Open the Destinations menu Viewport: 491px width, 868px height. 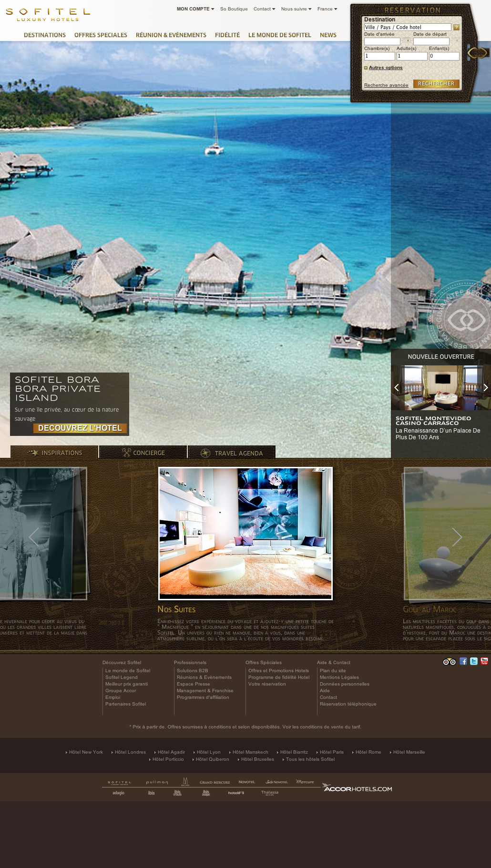coord(45,35)
